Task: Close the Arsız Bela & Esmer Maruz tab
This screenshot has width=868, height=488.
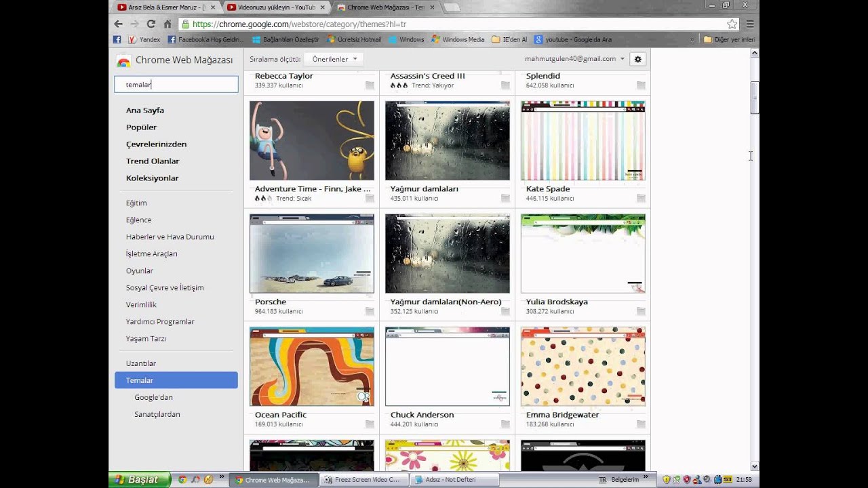Action: pos(213,7)
